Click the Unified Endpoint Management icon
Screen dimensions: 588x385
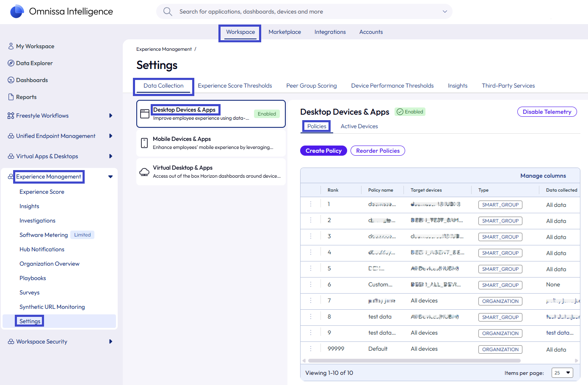click(11, 136)
